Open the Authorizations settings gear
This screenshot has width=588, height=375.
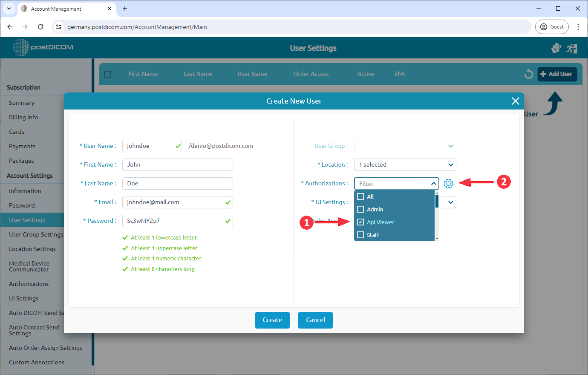[x=448, y=183]
